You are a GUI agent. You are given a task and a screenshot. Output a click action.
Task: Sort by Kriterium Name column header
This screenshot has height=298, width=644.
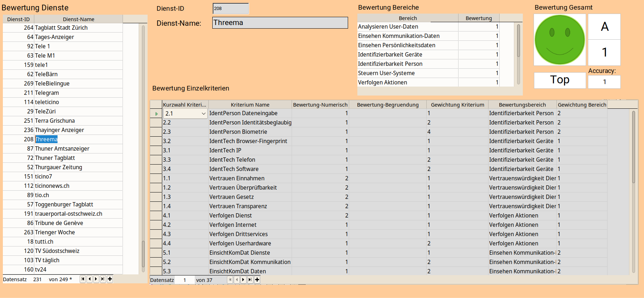(250, 105)
